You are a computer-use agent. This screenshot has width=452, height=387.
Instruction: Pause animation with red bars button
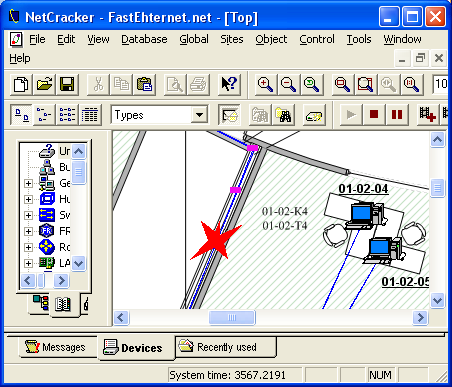(x=397, y=115)
